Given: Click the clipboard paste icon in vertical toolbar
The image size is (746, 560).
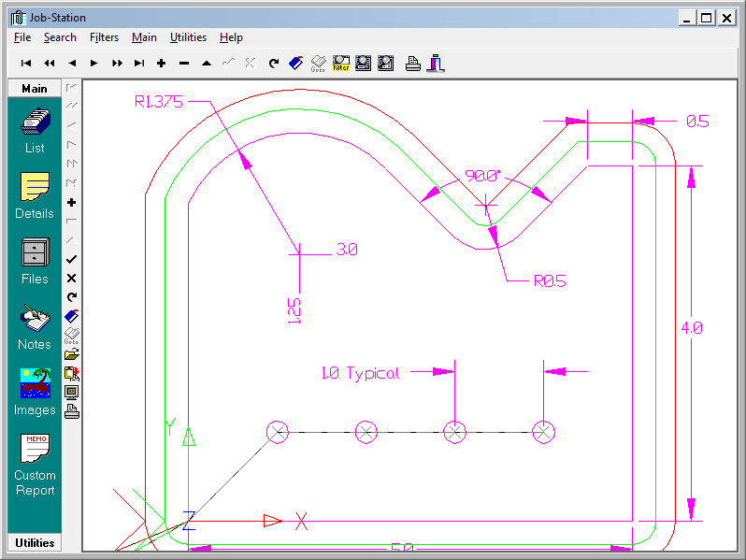Looking at the screenshot, I should [x=72, y=374].
